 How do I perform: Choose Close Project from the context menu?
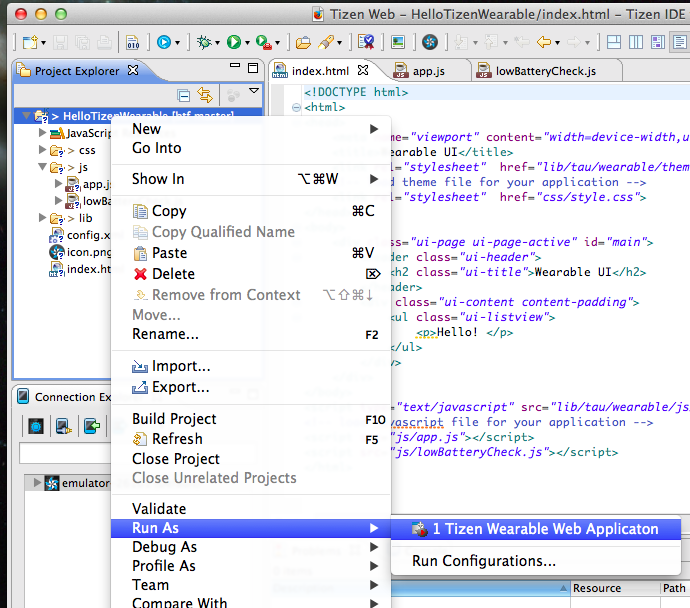click(251, 459)
